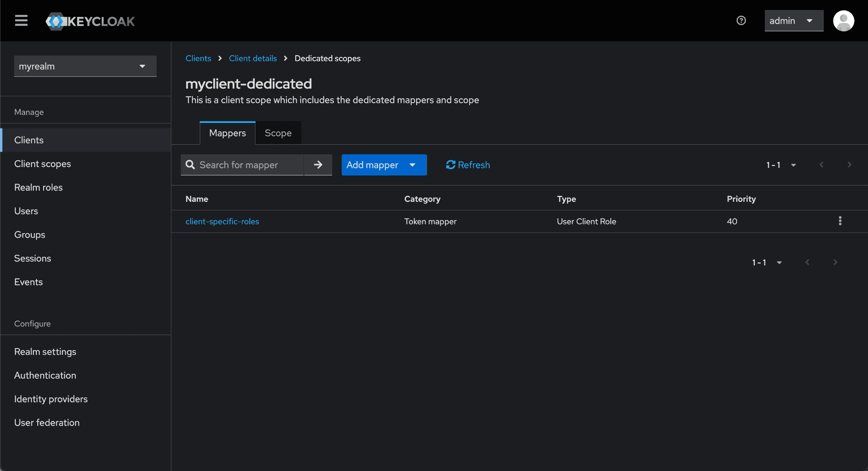This screenshot has height=471, width=868.
Task: Select the Mappers tab
Action: click(227, 133)
